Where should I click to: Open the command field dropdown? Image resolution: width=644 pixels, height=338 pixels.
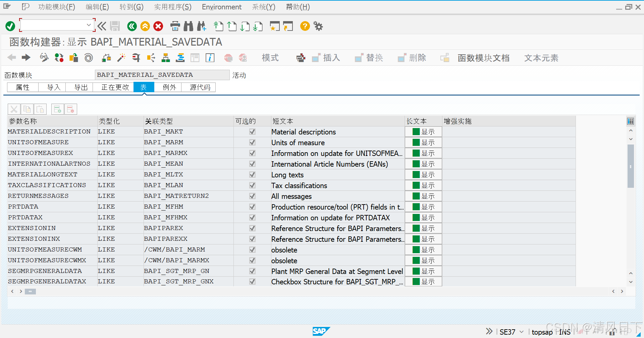(89, 25)
